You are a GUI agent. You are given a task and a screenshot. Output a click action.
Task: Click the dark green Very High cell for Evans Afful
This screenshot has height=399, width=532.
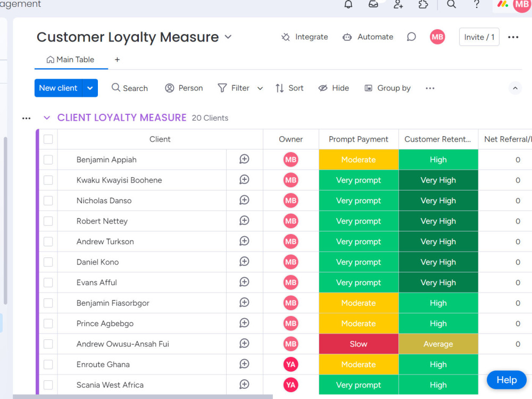point(438,282)
